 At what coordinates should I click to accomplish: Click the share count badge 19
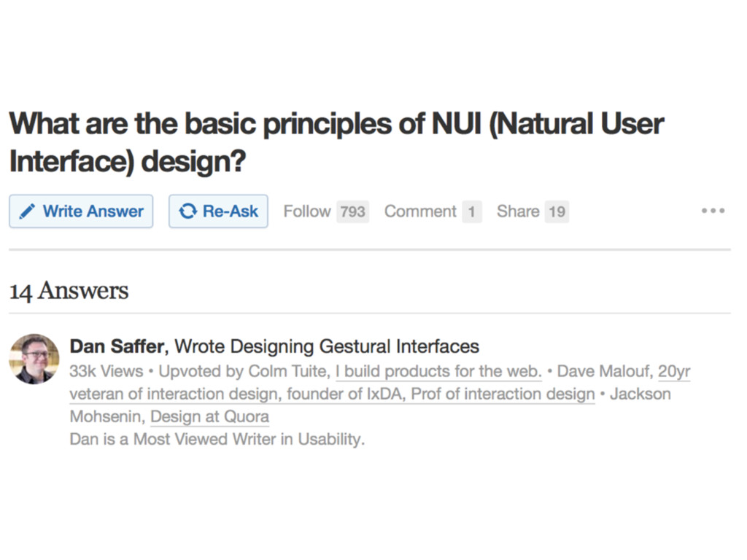click(x=557, y=211)
